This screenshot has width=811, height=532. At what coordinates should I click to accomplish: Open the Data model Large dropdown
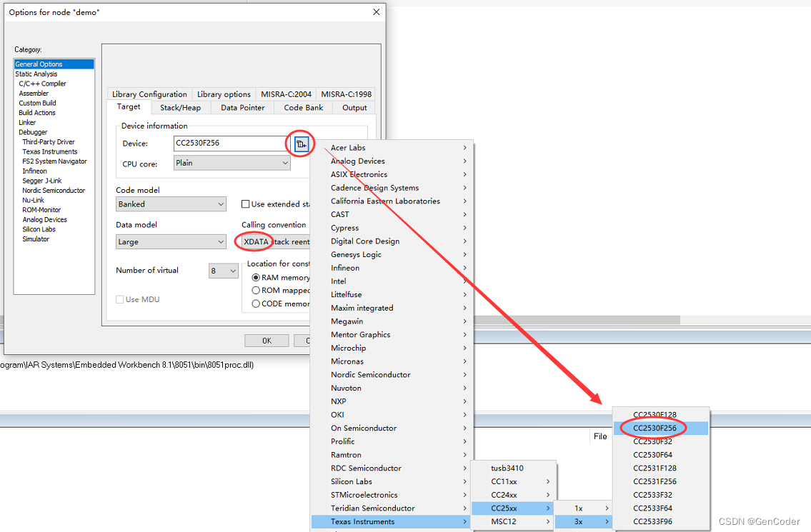tap(171, 242)
